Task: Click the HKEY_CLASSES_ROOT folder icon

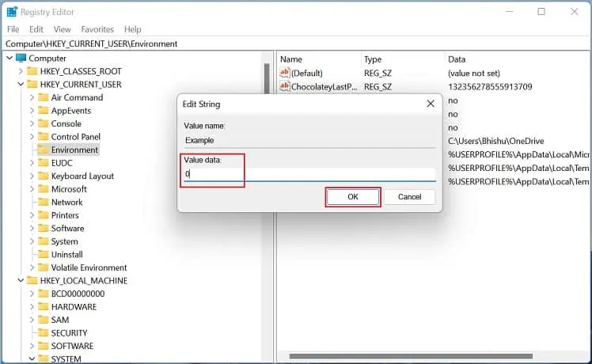Action: click(32, 71)
